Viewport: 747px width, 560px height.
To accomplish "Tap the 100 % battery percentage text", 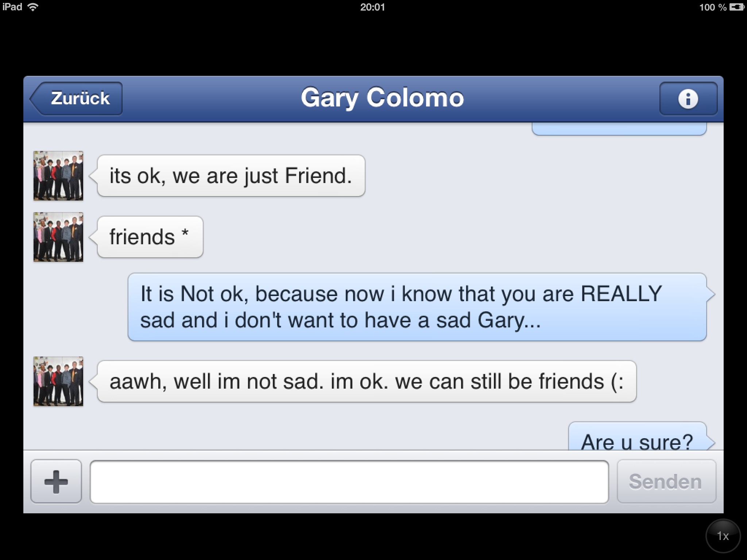I will (713, 7).
